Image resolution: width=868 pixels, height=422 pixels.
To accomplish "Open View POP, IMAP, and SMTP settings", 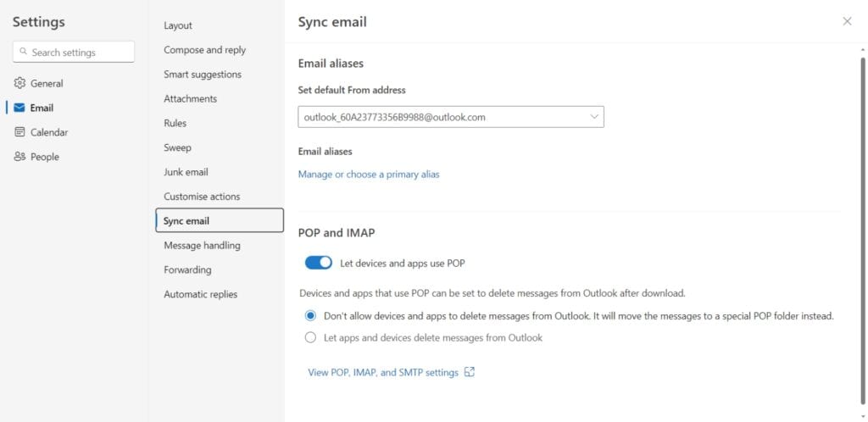I will click(383, 372).
